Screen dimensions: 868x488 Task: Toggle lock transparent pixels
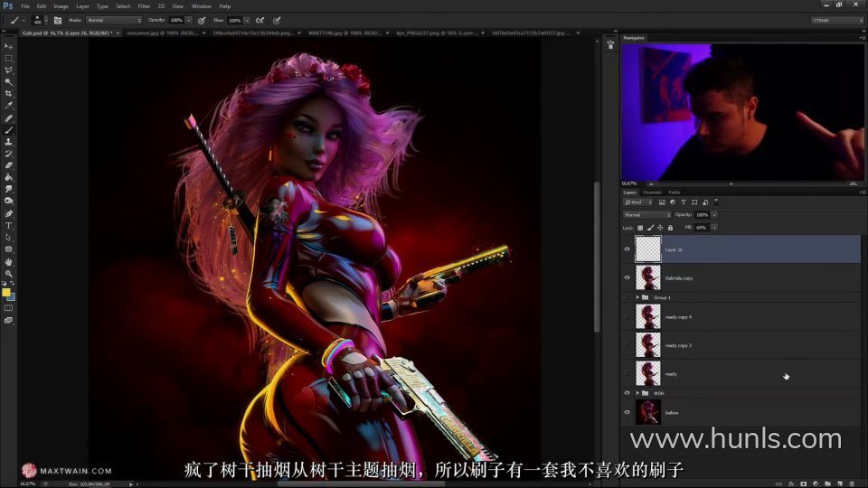tap(640, 228)
